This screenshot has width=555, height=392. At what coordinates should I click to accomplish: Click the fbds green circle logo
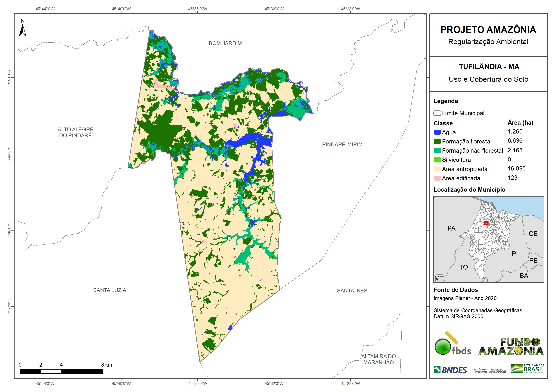(x=443, y=347)
